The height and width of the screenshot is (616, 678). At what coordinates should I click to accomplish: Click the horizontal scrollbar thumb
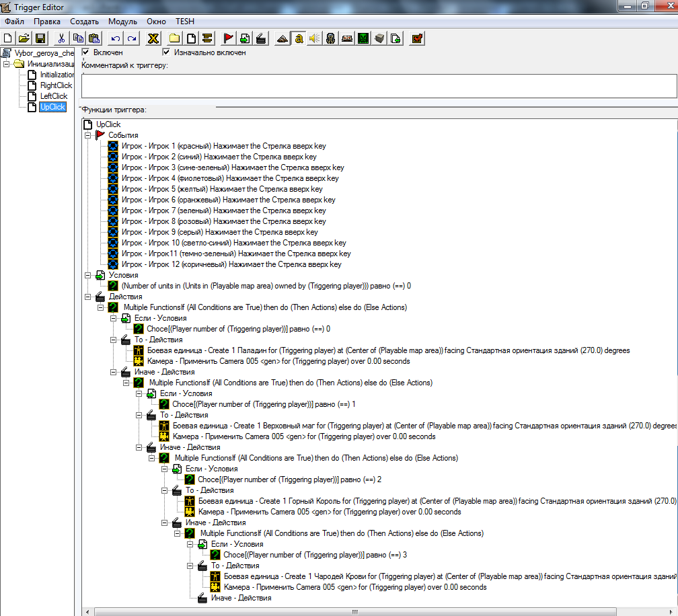tap(355, 612)
